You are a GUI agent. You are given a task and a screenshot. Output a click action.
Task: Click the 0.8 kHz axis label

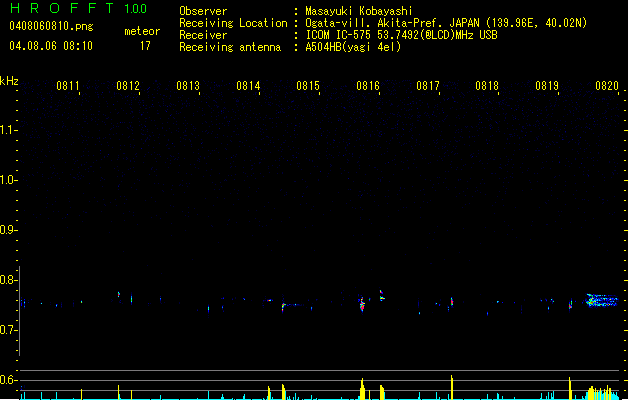point(8,280)
